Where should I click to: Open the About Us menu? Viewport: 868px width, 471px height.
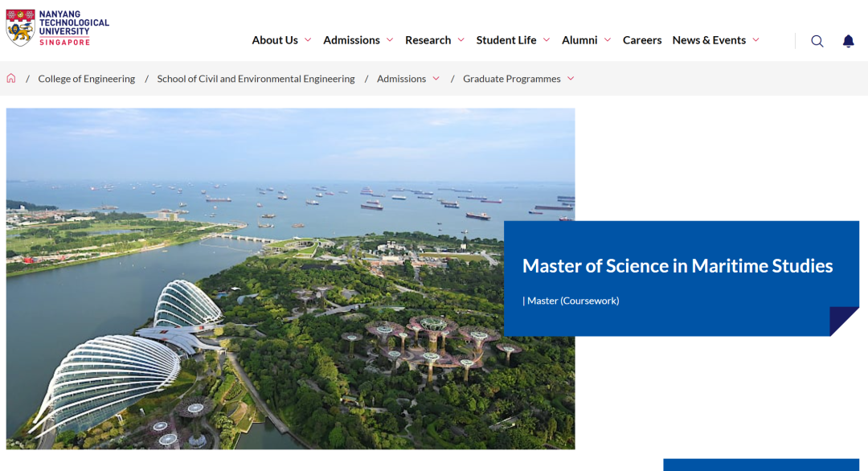point(275,40)
